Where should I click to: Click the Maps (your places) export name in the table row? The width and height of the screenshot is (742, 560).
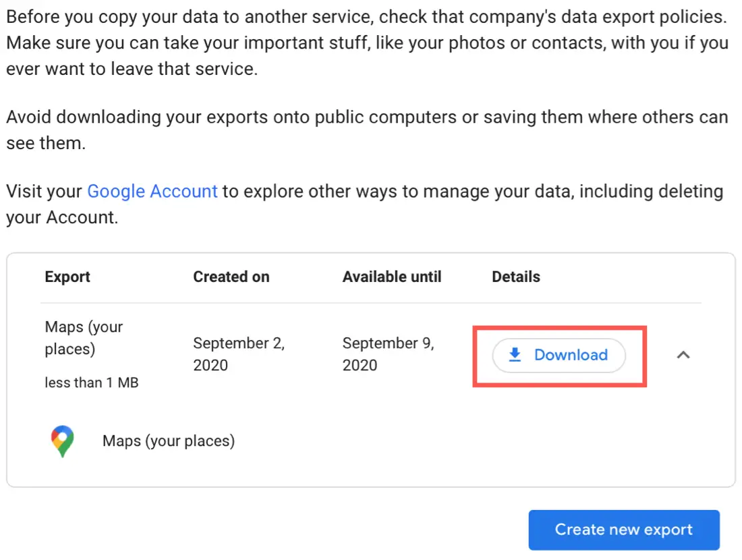point(84,337)
